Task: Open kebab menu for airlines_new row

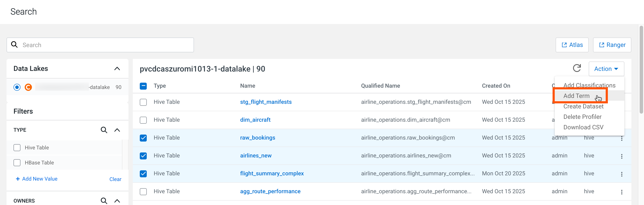Action: [x=622, y=156]
